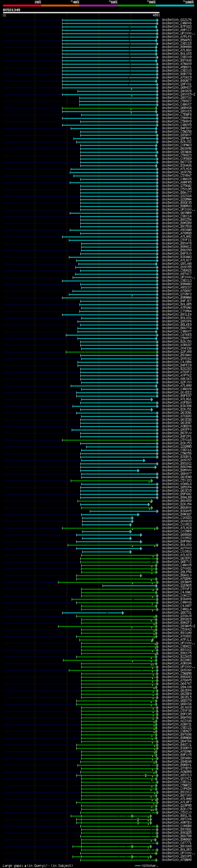The width and height of the screenshot is (197, 868).
Task: Click the short alignment bar for UniRef100_B9MVV0
Action: (110, 470)
